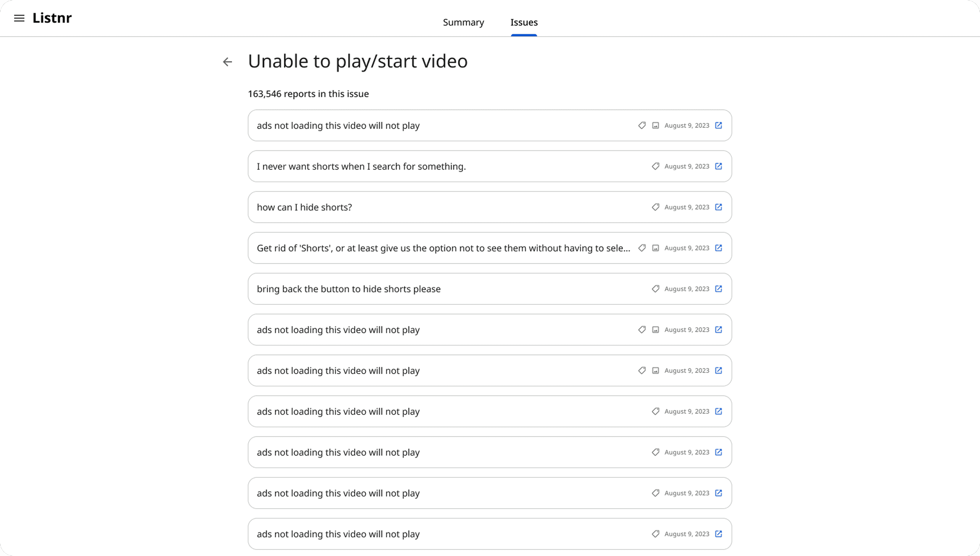
Task: Open 'bring back the button' report externally
Action: click(x=718, y=289)
